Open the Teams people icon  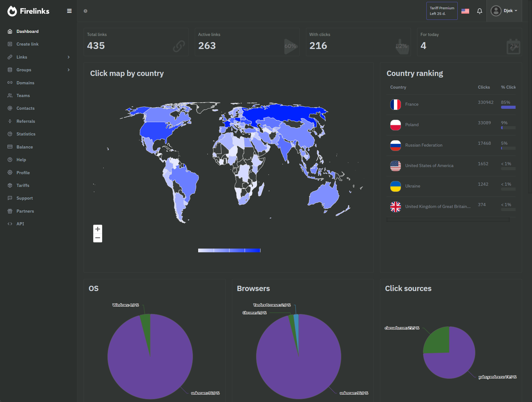point(10,95)
